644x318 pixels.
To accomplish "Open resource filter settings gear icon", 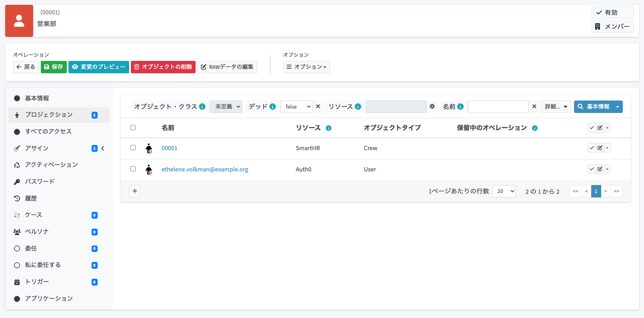I will pos(432,107).
